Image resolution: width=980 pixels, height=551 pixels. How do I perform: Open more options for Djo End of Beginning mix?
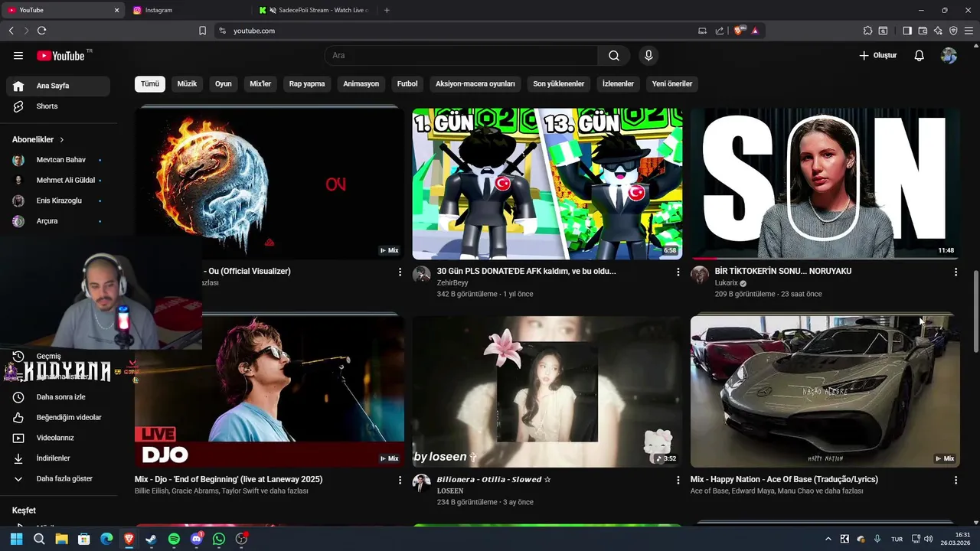[x=400, y=480]
